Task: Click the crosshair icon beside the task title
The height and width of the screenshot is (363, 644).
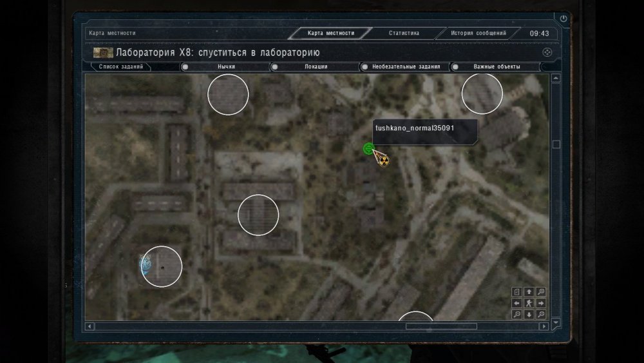Action: [x=547, y=52]
